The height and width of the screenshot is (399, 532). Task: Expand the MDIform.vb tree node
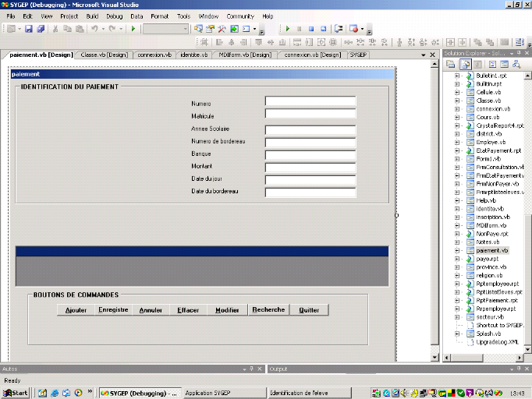pyautogui.click(x=457, y=225)
